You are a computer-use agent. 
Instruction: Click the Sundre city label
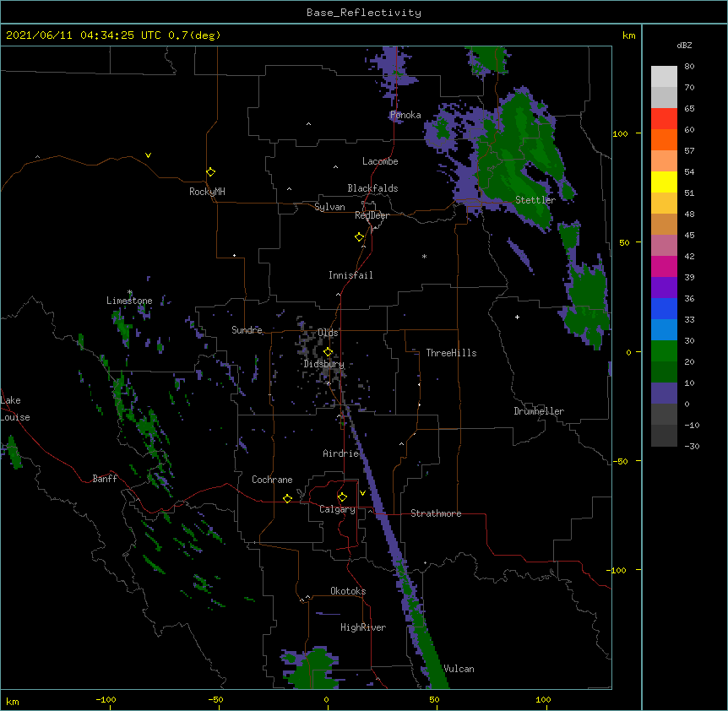tap(247, 330)
